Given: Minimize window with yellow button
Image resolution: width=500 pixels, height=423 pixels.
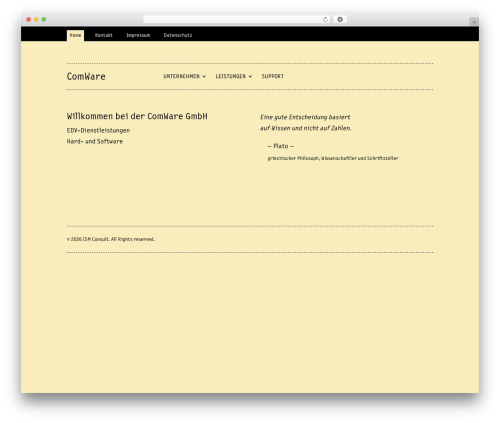Looking at the screenshot, I should pos(36,19).
